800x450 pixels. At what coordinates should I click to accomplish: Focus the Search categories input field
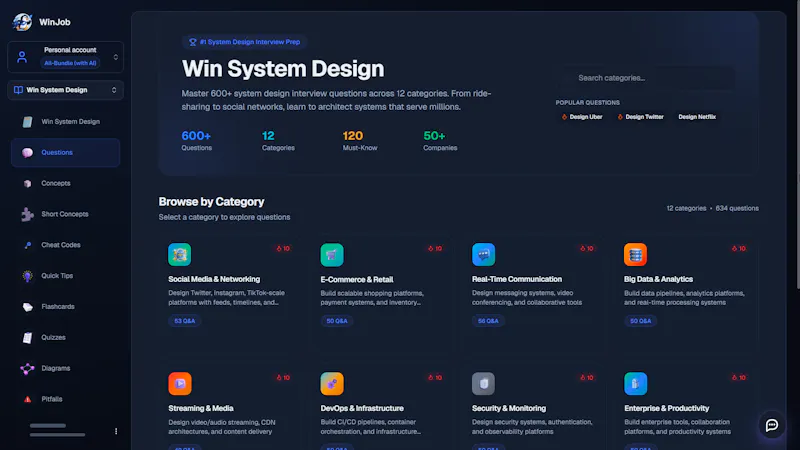tap(645, 78)
